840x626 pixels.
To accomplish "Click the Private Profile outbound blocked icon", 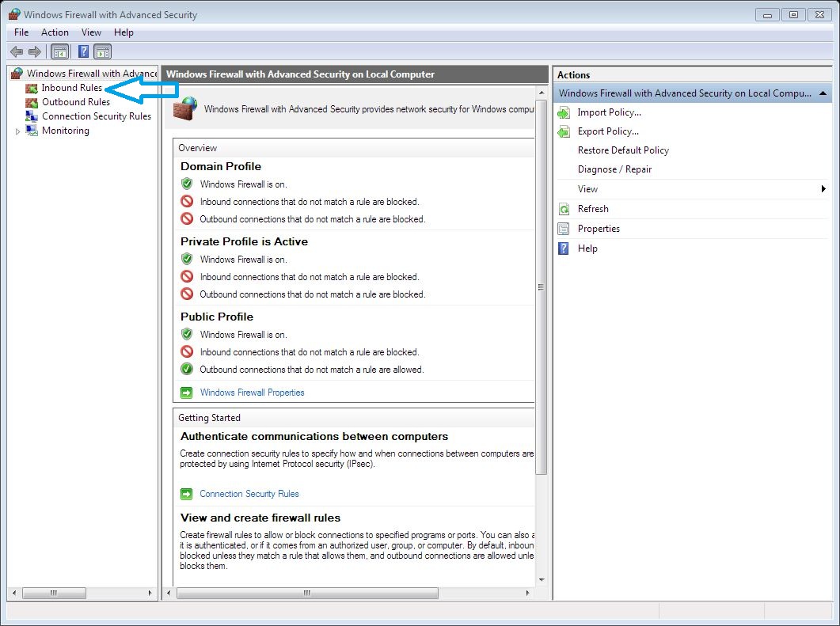I will [x=186, y=294].
